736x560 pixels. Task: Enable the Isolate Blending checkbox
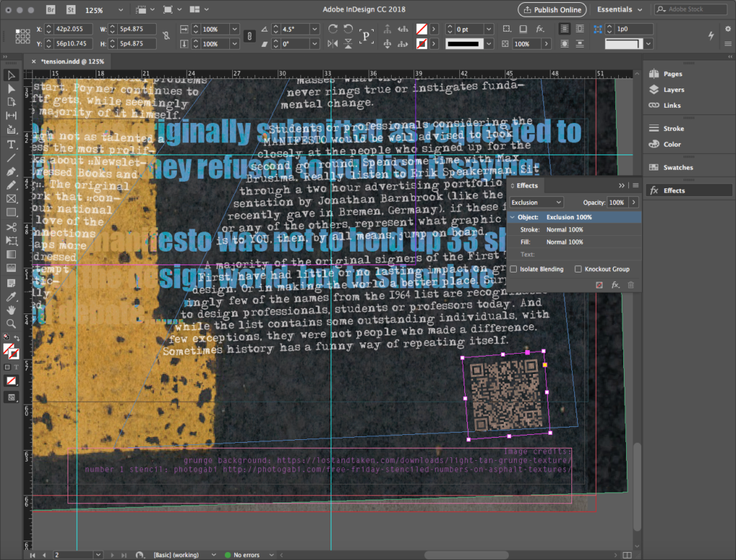click(513, 269)
